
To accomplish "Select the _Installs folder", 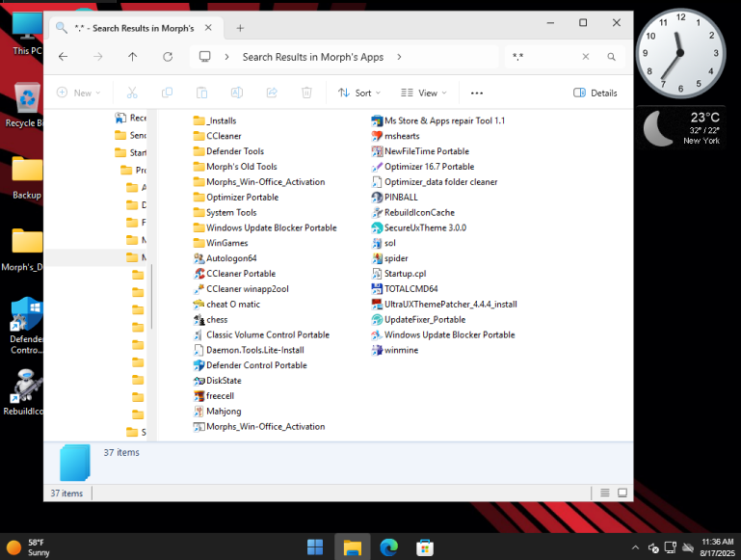I will pyautogui.click(x=215, y=121).
